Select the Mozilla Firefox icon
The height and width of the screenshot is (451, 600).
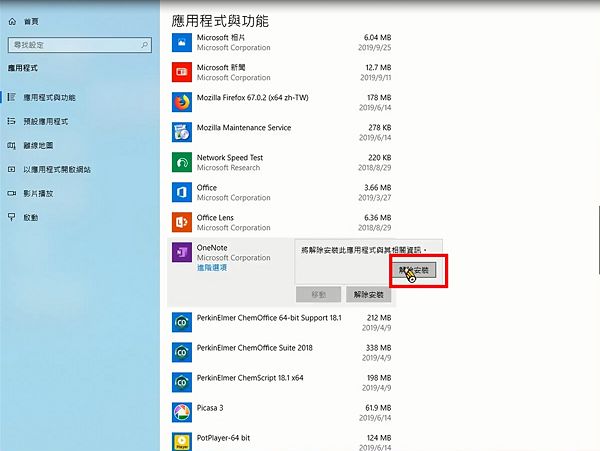tap(181, 102)
